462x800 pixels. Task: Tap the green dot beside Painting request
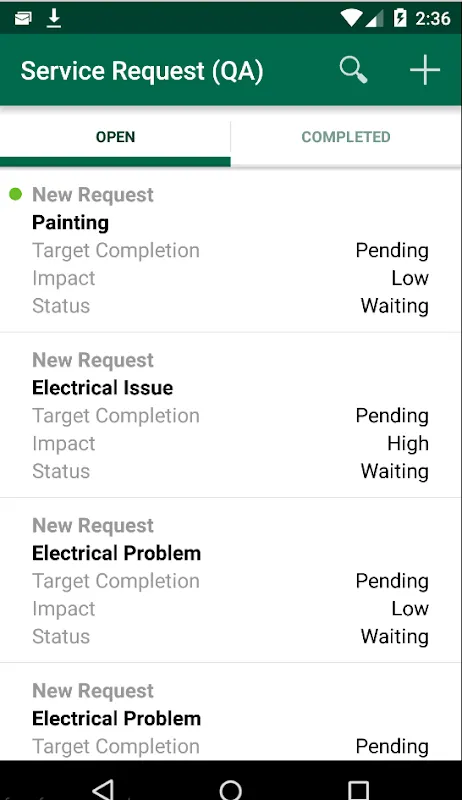pos(16,194)
